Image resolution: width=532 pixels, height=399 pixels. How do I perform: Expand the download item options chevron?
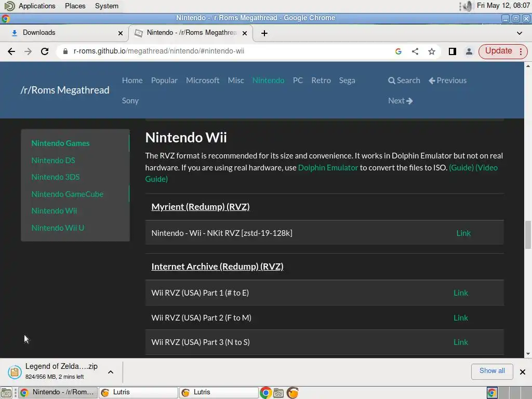(x=111, y=372)
